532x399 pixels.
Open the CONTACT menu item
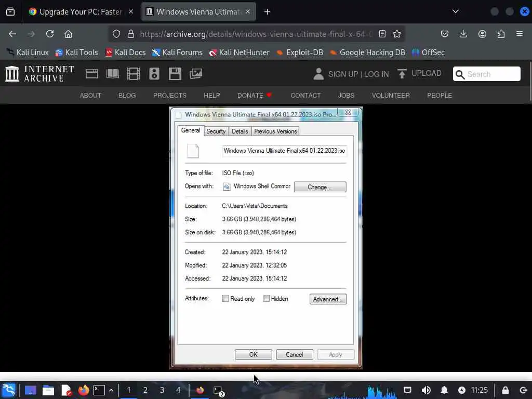tap(305, 96)
